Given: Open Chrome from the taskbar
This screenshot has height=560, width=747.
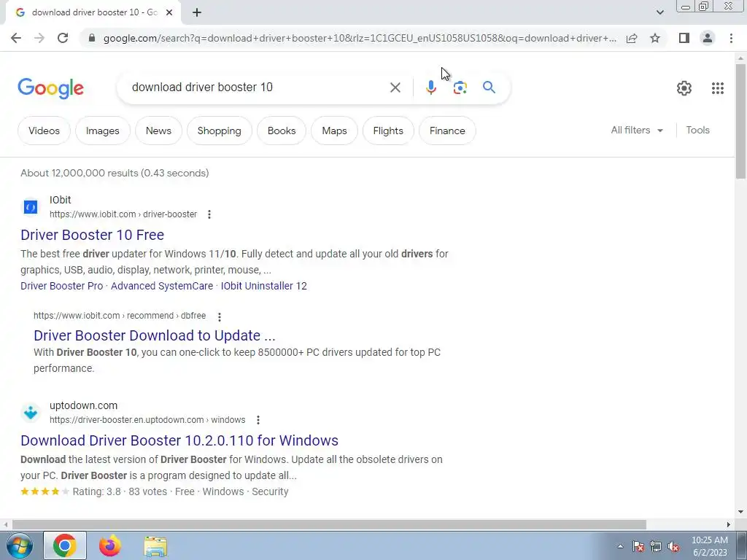Looking at the screenshot, I should pos(65,545).
